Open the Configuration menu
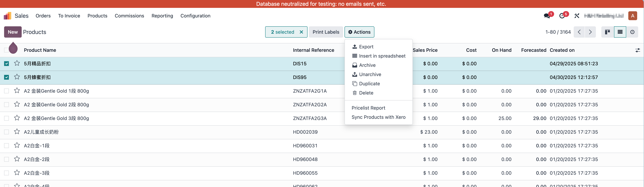 tap(195, 16)
